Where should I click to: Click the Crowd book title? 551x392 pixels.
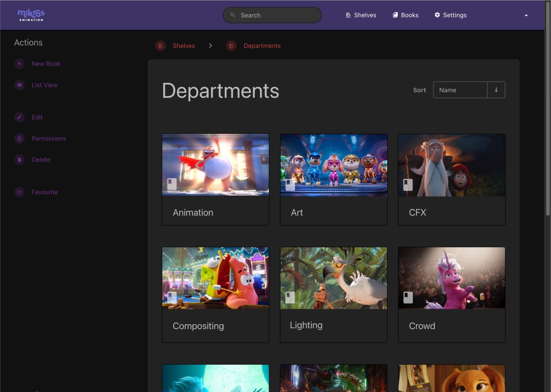pos(422,326)
